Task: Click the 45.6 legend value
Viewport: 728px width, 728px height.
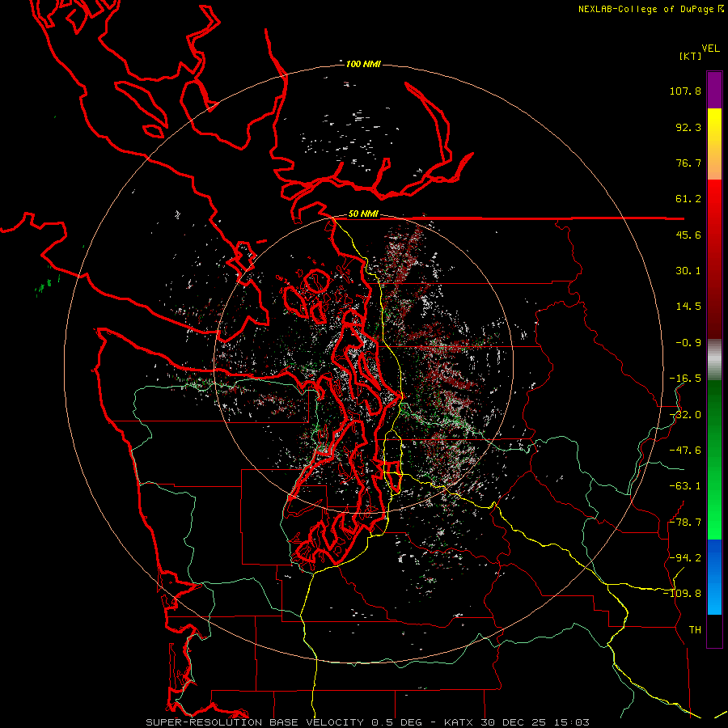Action: [688, 235]
